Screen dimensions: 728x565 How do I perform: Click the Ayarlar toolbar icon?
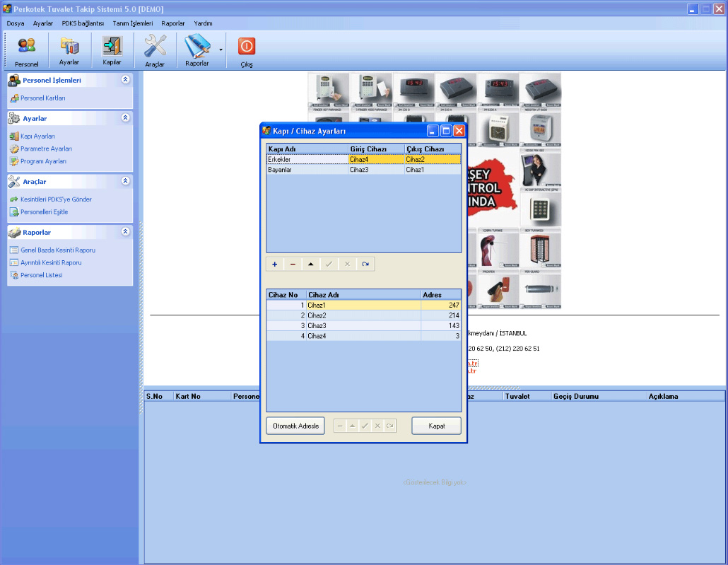[69, 50]
